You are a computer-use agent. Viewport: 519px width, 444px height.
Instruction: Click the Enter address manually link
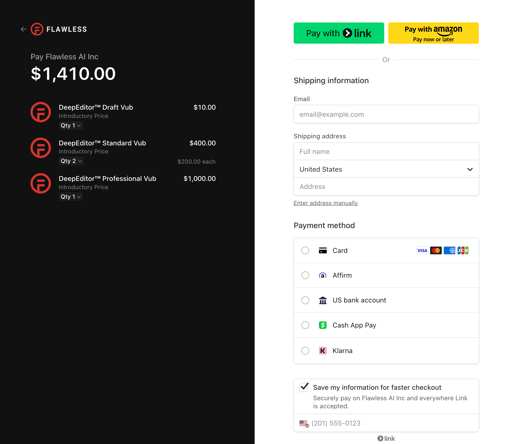326,203
